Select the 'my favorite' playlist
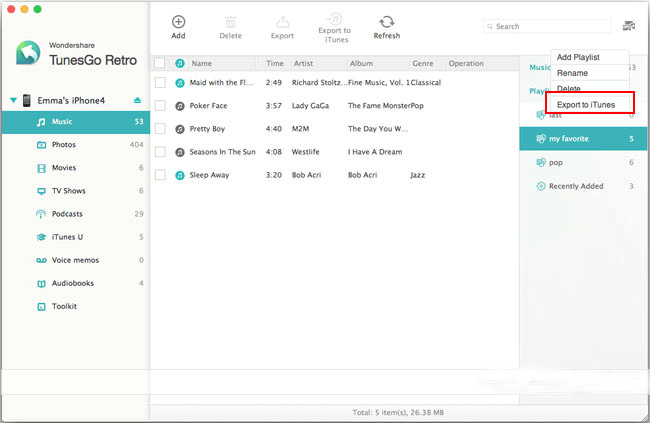 (583, 139)
